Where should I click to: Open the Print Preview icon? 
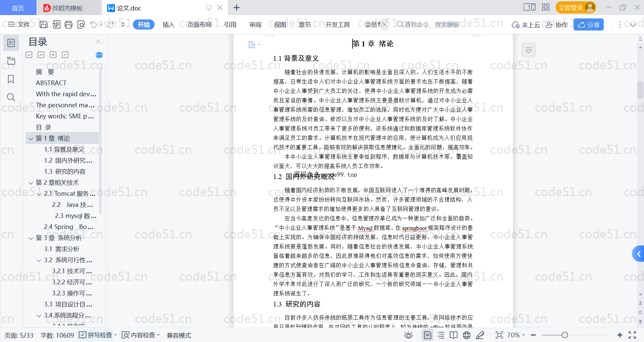pos(81,24)
